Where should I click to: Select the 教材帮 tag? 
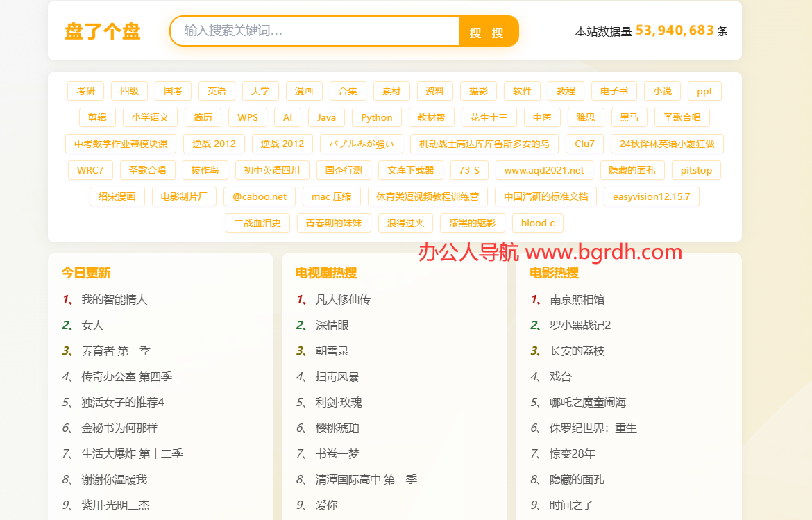pos(432,117)
